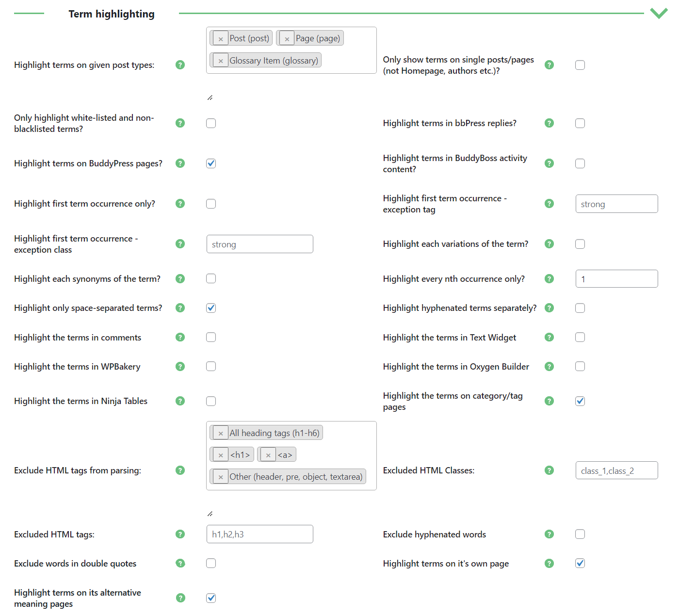Open help for Highlight terms on given post types
This screenshot has height=616, width=679.
click(x=180, y=65)
